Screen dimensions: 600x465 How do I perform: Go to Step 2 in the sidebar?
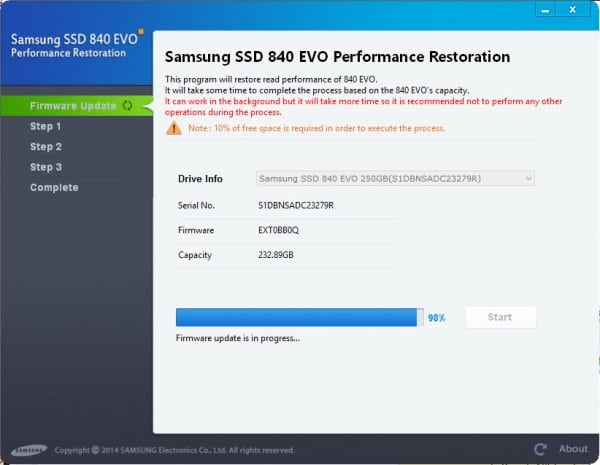click(46, 147)
